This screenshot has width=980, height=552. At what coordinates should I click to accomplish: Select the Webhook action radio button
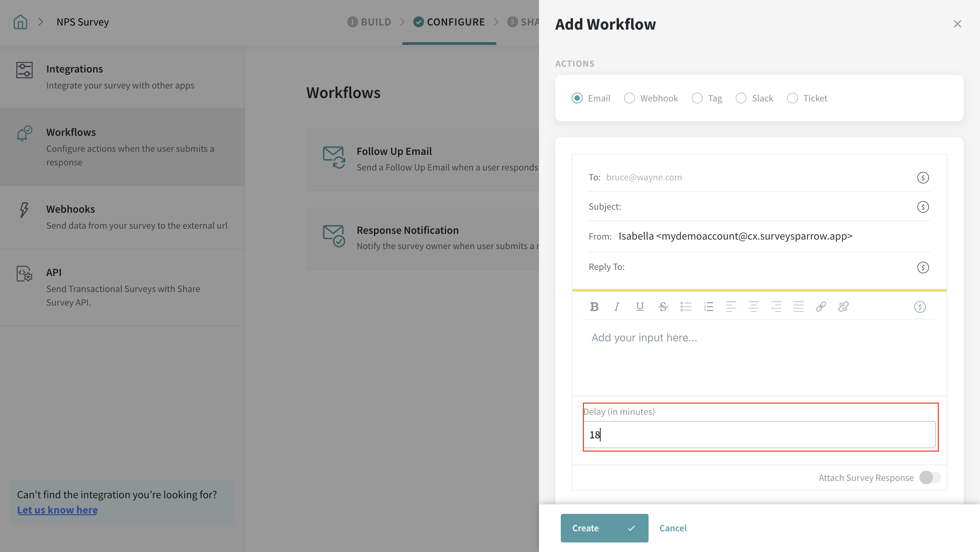(629, 98)
